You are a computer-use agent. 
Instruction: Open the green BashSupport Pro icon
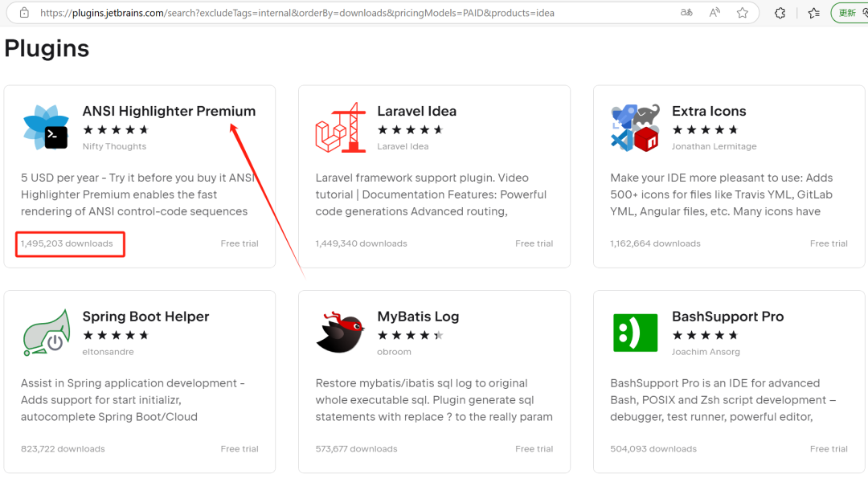(x=636, y=333)
